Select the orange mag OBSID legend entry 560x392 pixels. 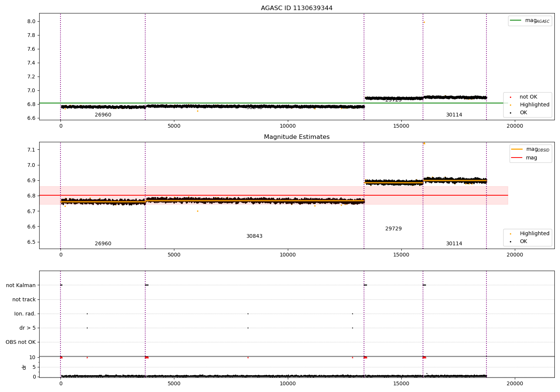(531, 149)
